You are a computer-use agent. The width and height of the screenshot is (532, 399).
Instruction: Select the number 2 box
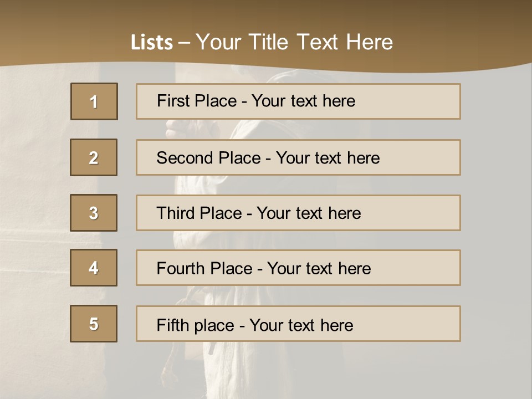pos(94,157)
